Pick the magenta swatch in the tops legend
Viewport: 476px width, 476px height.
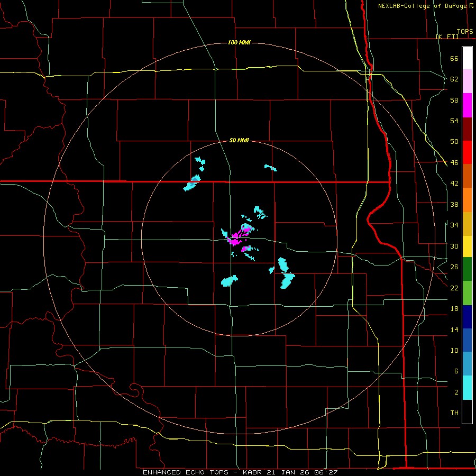[x=467, y=105]
